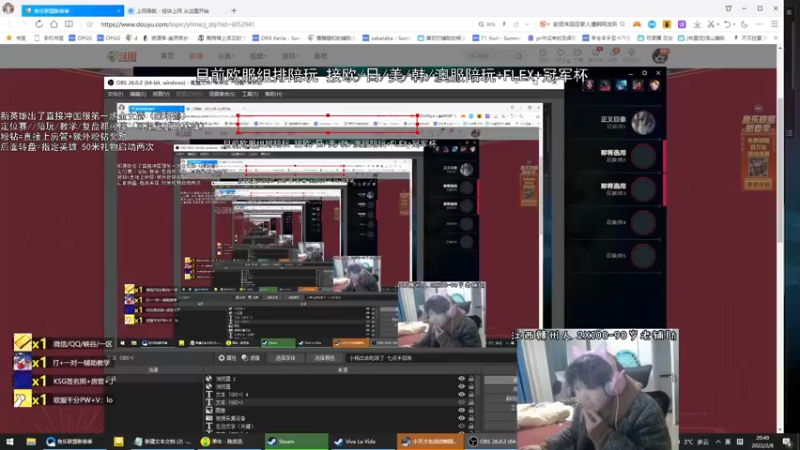Viewport: 800px width, 450px height.
Task: Toggle eye for 左边文字(关键) source
Action: tap(461, 426)
